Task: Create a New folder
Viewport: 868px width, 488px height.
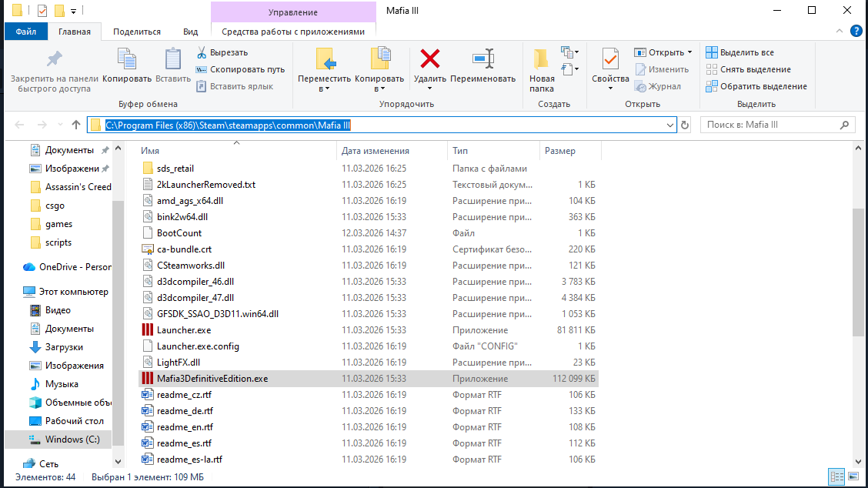Action: pos(542,70)
